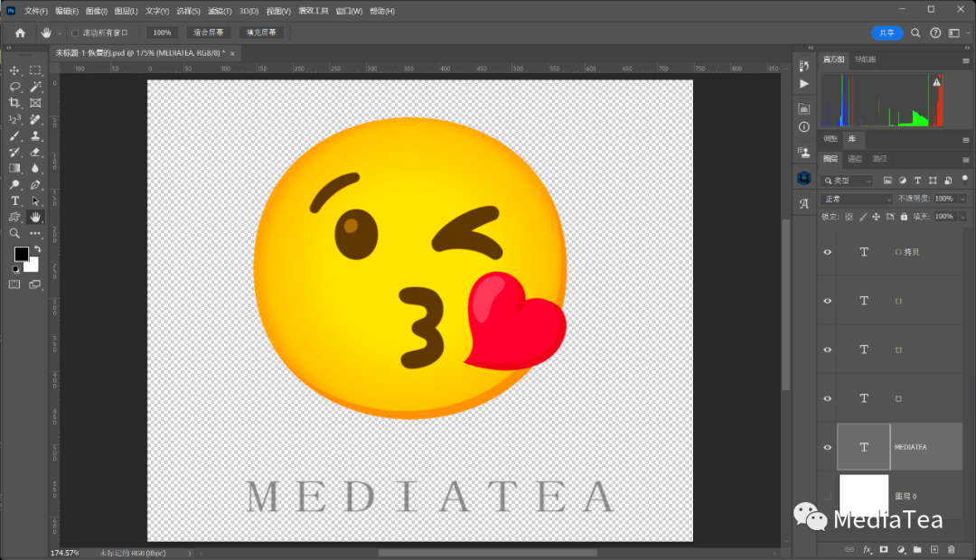The width and height of the screenshot is (976, 560).
Task: Open the Add layer style fx menu
Action: [867, 549]
